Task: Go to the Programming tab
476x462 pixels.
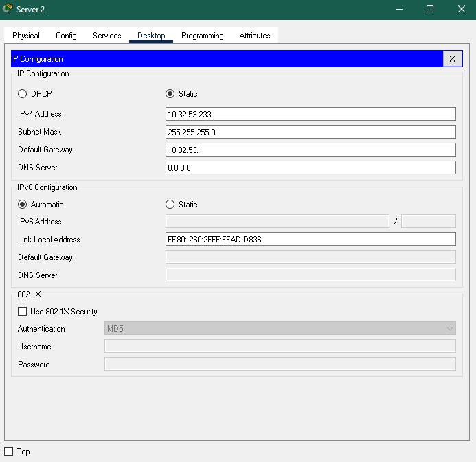Action: (202, 36)
